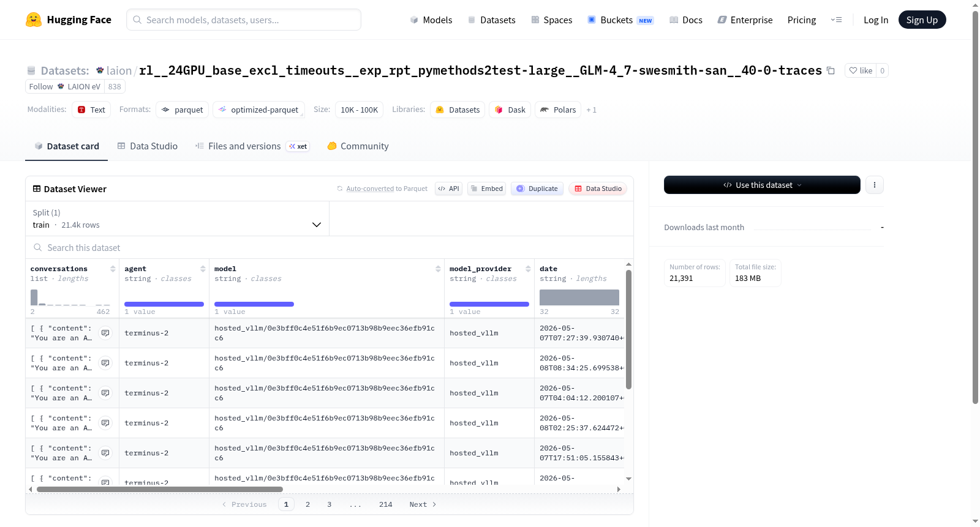Follow LAION eV organization
This screenshot has width=980, height=527.
[x=41, y=86]
